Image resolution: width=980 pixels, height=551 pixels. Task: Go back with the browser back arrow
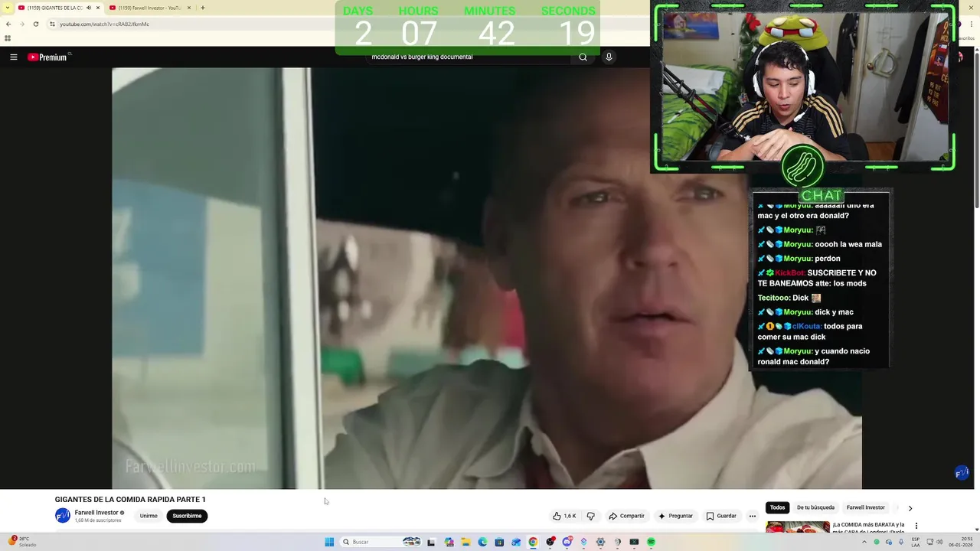click(x=8, y=24)
